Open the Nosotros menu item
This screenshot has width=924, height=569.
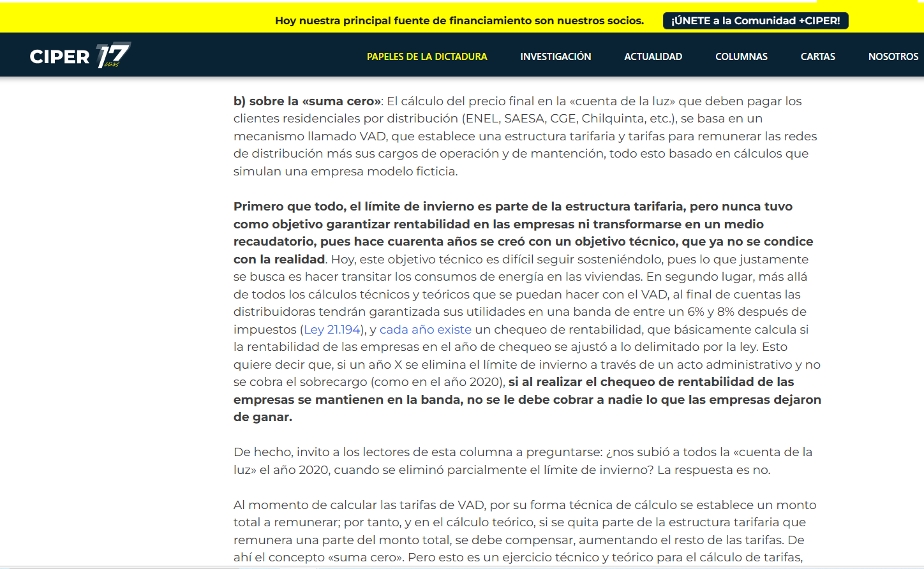coord(893,57)
